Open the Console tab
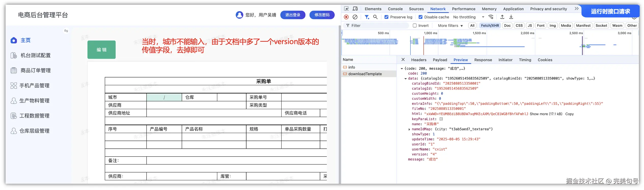 tap(395, 9)
